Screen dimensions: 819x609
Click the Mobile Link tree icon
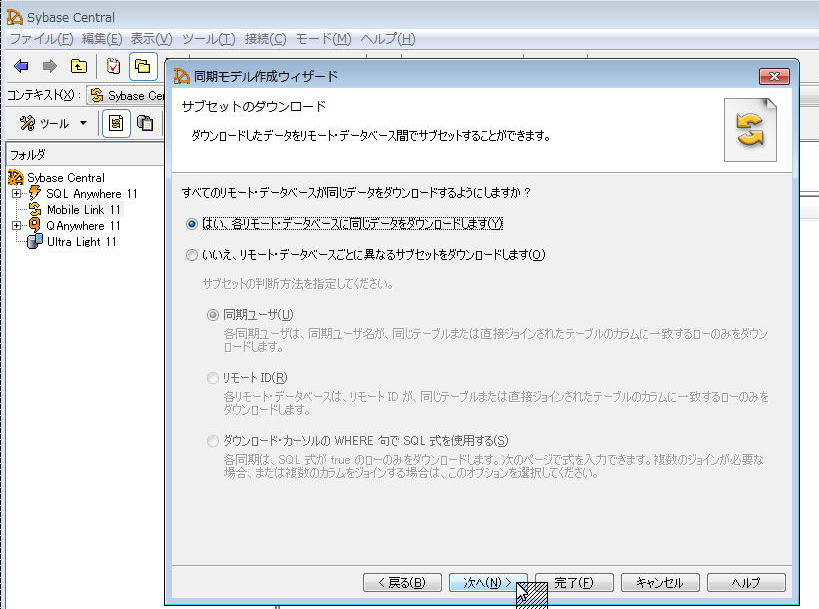pyautogui.click(x=35, y=210)
